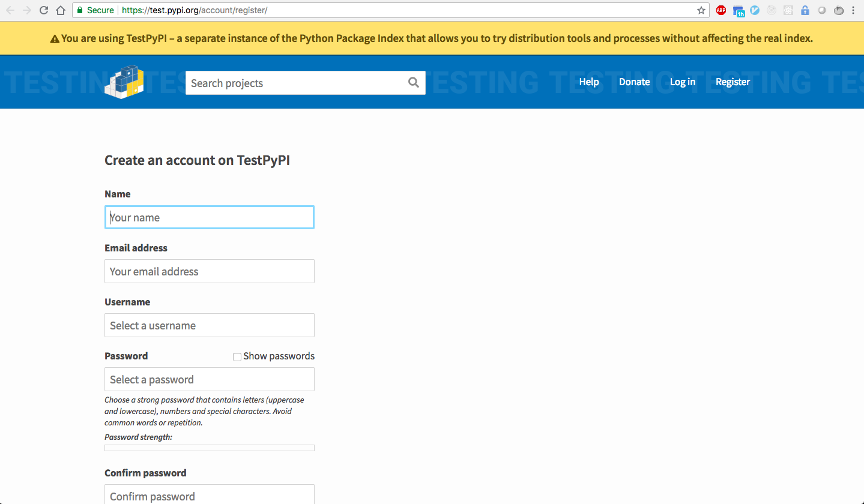Click the blue checkmark V extension icon
864x504 pixels.
click(x=755, y=10)
